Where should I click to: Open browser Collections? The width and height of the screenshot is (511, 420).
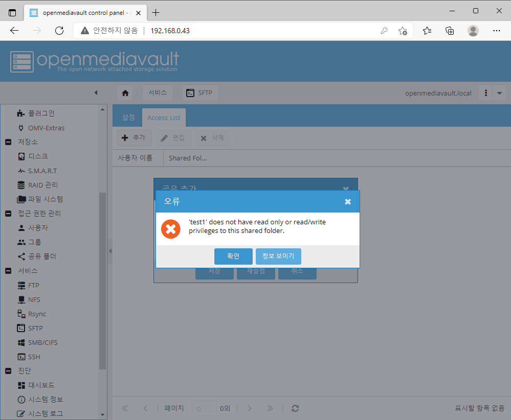[450, 31]
